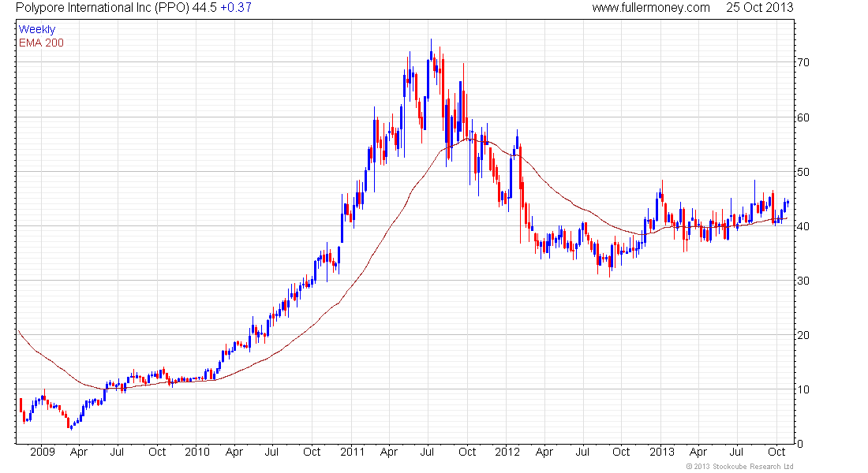Click the Jul label right before 2012's preceding Oct

coord(427,452)
